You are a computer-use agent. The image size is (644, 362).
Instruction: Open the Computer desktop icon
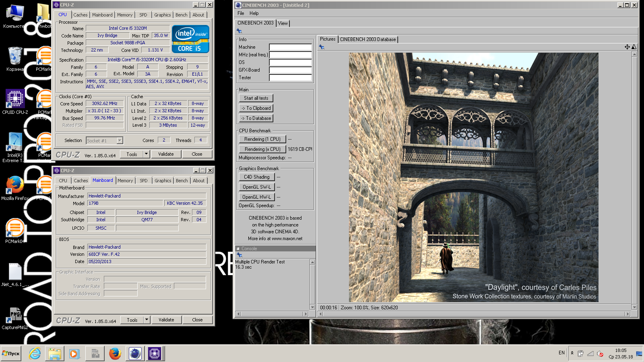coord(15,16)
